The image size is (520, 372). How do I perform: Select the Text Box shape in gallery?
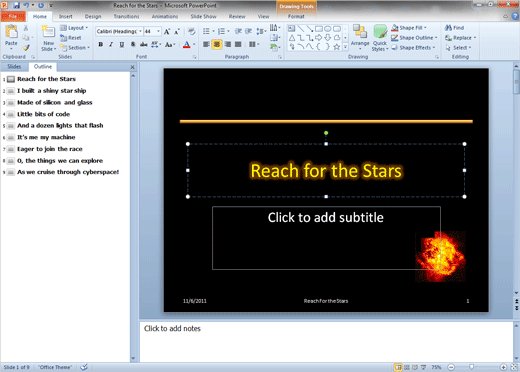click(x=292, y=29)
